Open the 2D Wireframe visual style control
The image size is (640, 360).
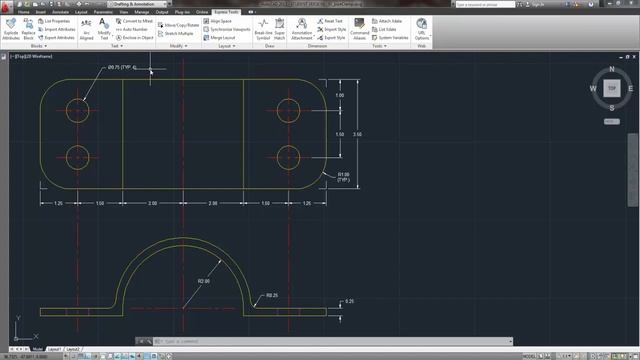pyautogui.click(x=40, y=56)
